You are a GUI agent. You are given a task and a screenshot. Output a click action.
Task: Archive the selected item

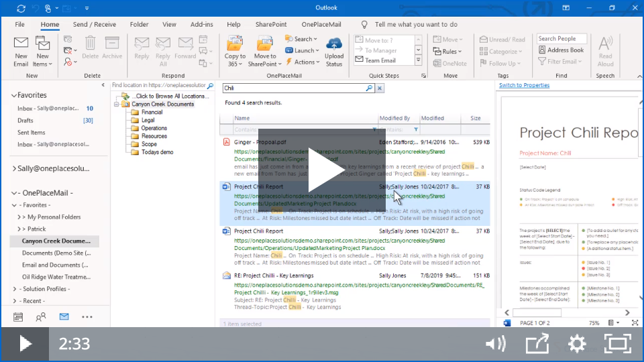(x=112, y=48)
